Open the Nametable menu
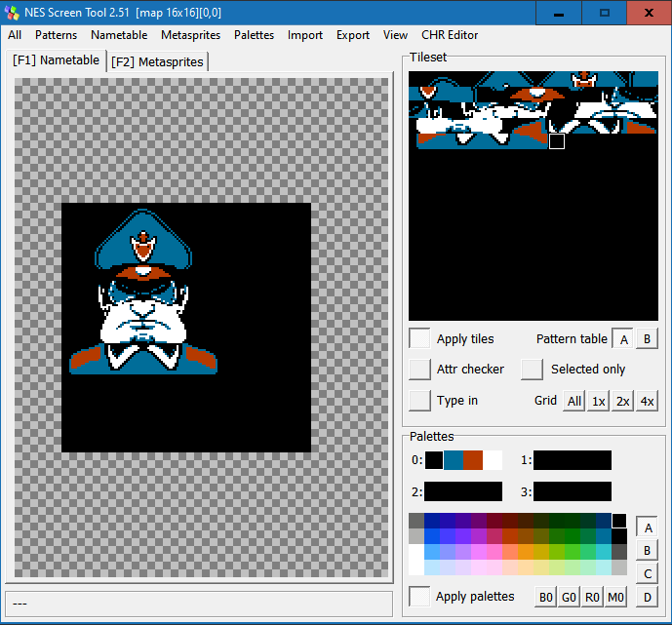The image size is (672, 625). [119, 35]
